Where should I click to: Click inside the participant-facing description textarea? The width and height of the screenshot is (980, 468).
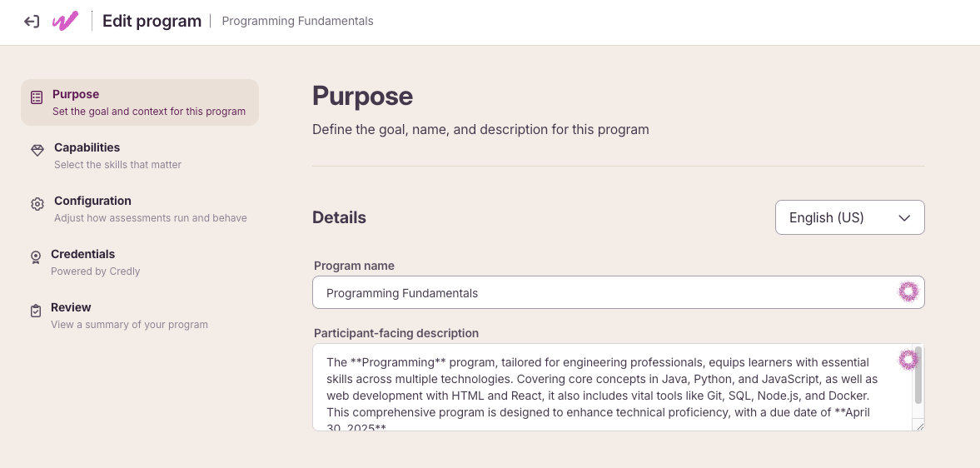(x=613, y=387)
